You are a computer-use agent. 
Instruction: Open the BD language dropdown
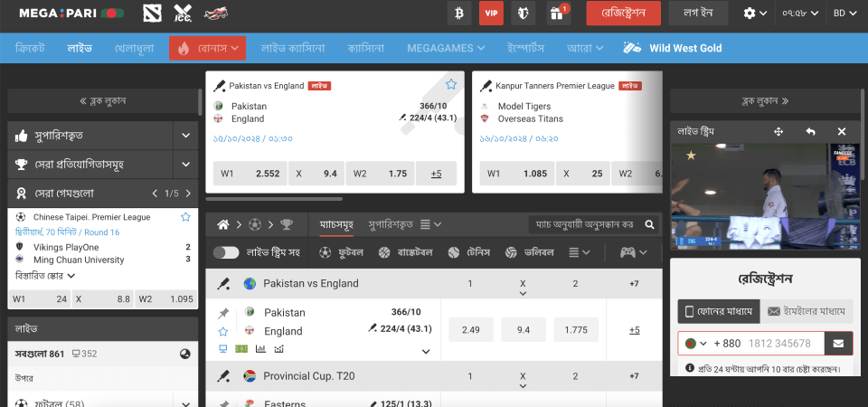click(x=844, y=14)
